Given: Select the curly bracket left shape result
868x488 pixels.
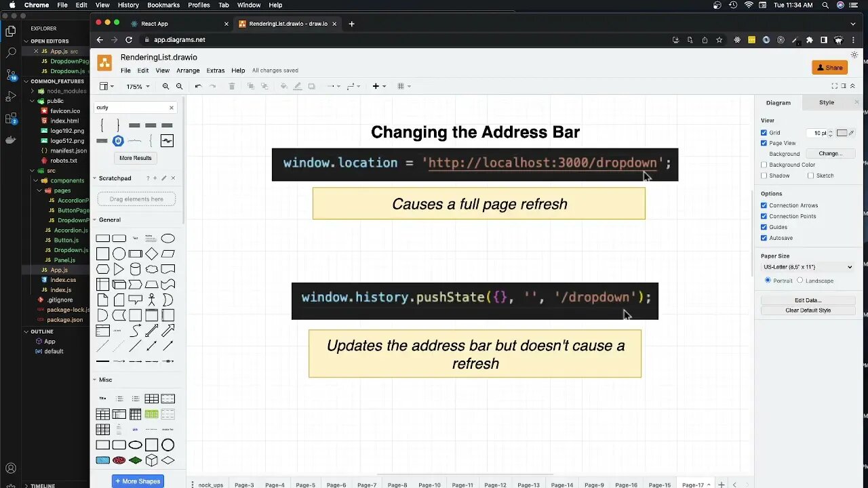Looking at the screenshot, I should (102, 125).
